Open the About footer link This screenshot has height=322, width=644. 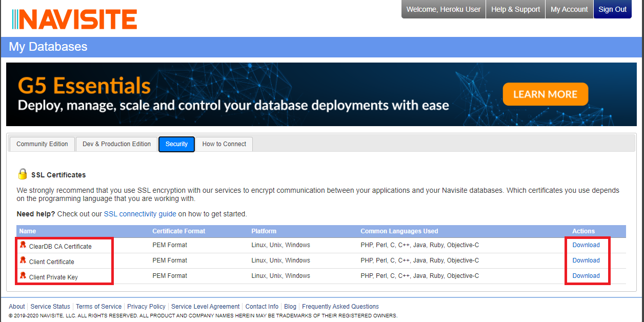(16, 307)
